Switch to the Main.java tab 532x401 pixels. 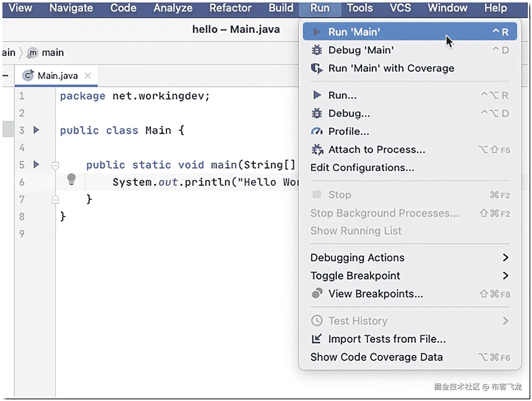(56, 76)
